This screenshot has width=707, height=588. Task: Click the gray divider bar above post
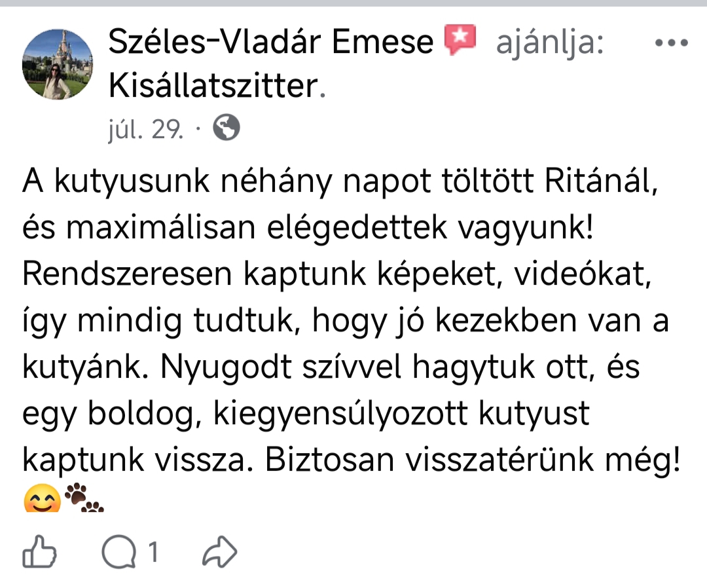[353, 3]
